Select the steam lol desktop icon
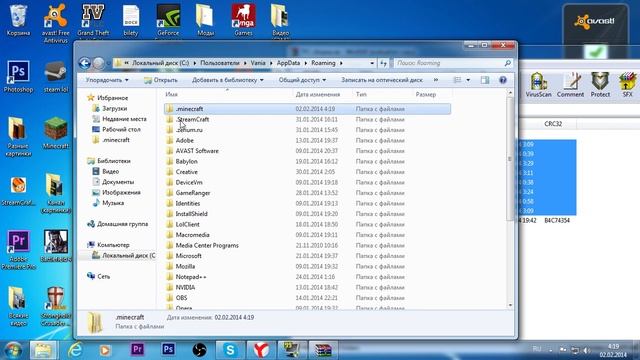 point(56,76)
